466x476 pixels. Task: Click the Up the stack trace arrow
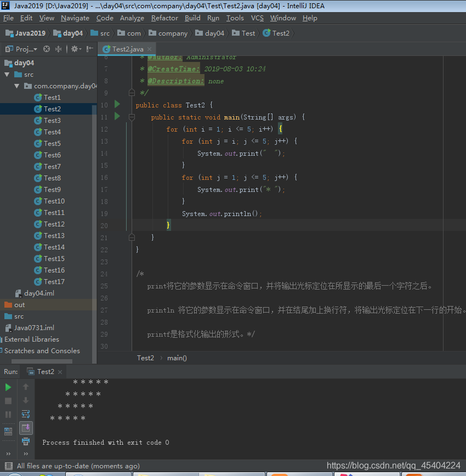point(26,387)
